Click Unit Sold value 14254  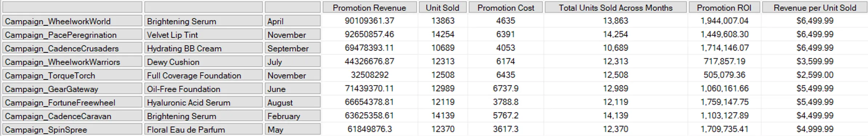pyautogui.click(x=443, y=34)
